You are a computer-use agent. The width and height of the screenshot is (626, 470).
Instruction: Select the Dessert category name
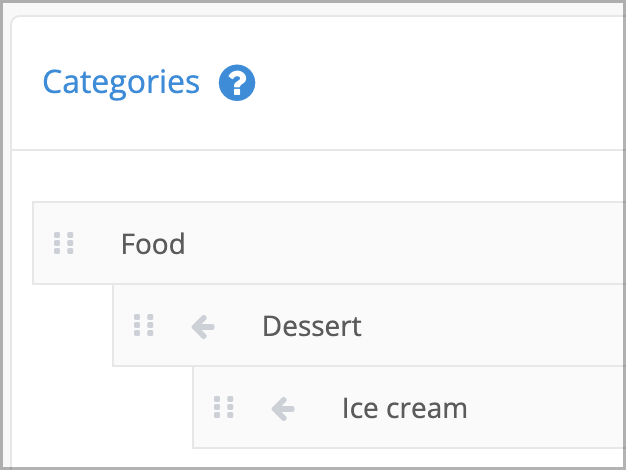312,326
